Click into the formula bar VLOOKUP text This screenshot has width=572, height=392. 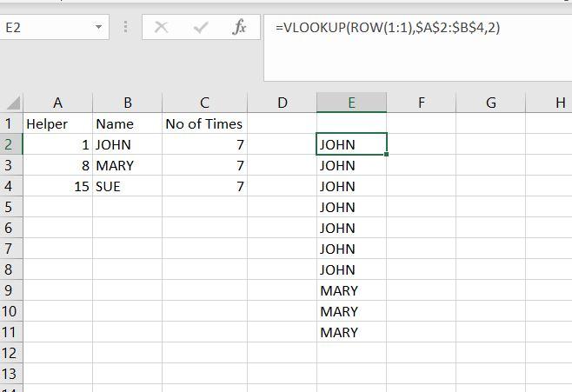pos(388,27)
